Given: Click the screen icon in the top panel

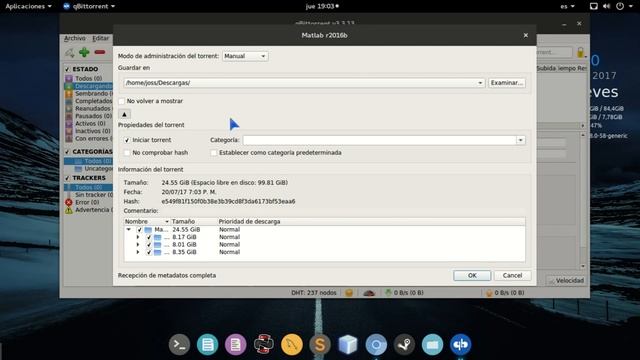Looking at the screenshot, I should point(594,6).
